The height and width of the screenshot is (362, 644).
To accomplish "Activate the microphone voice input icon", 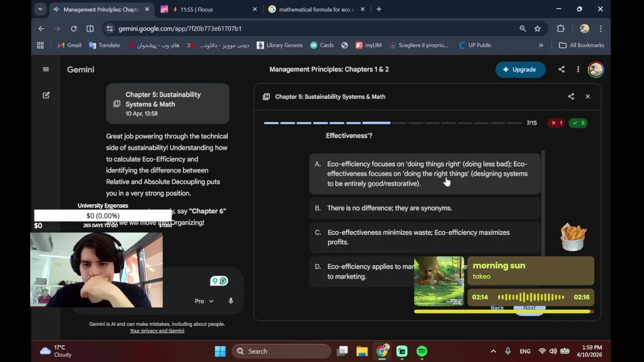I will tap(231, 301).
